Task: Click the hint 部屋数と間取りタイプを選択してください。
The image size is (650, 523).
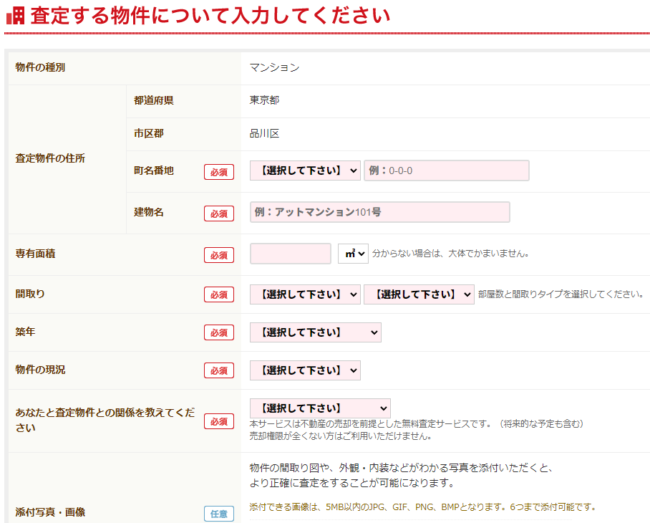Action: [x=561, y=294]
